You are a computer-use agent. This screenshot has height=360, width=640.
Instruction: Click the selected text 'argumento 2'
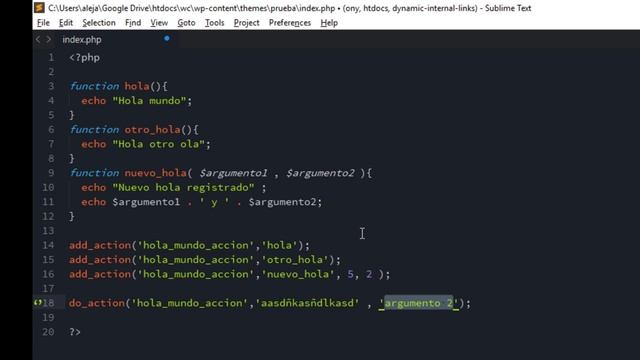(x=419, y=303)
